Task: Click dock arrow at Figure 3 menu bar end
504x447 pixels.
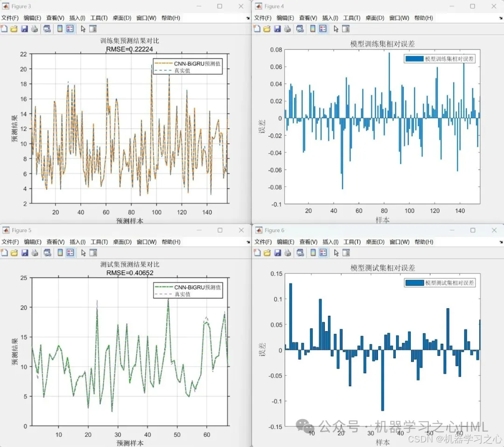Action: pos(248,18)
